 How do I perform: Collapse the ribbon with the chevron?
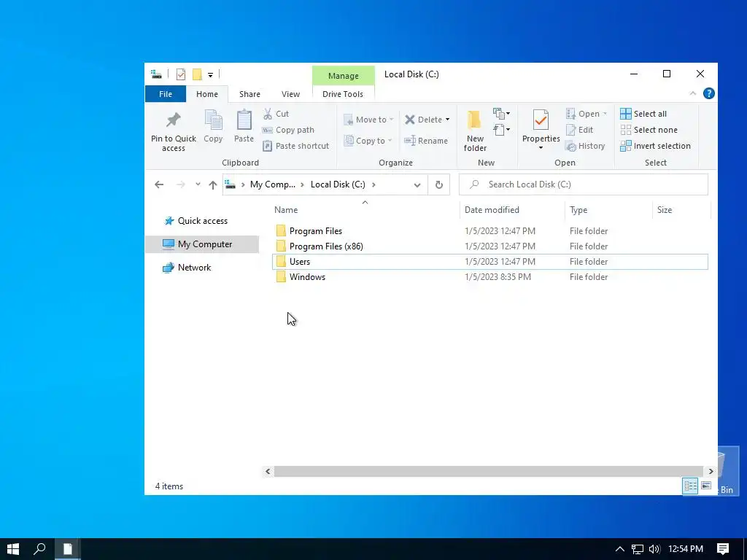693,93
